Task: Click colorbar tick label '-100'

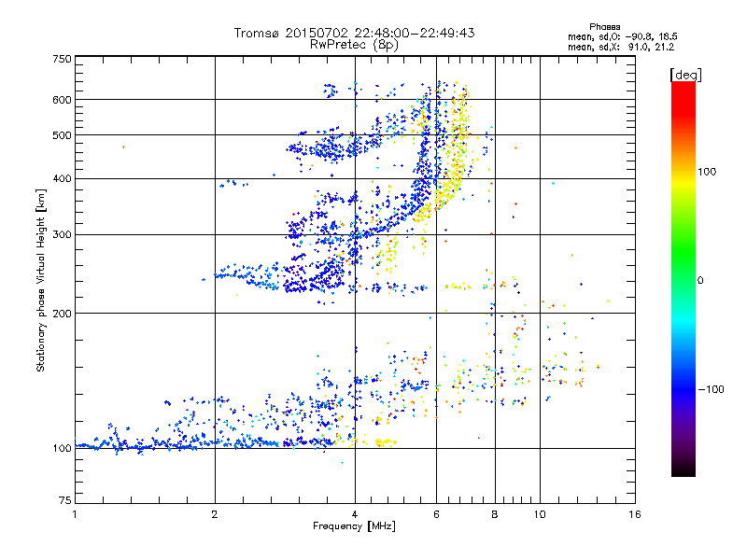Action: click(x=711, y=389)
